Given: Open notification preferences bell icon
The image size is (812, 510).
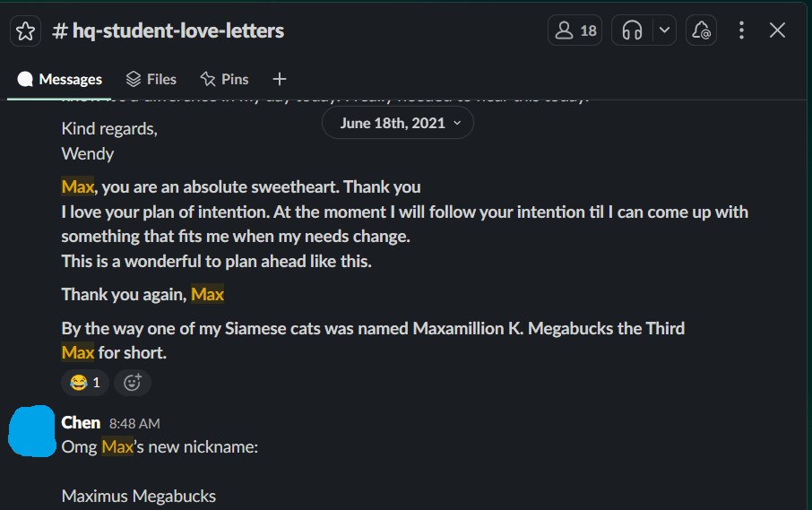Looking at the screenshot, I should tap(701, 30).
